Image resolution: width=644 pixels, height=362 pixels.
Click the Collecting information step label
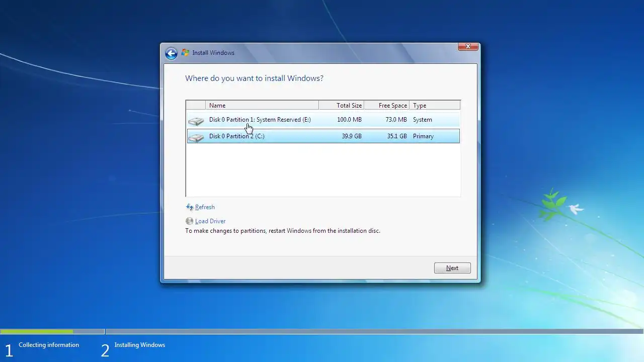pyautogui.click(x=49, y=345)
